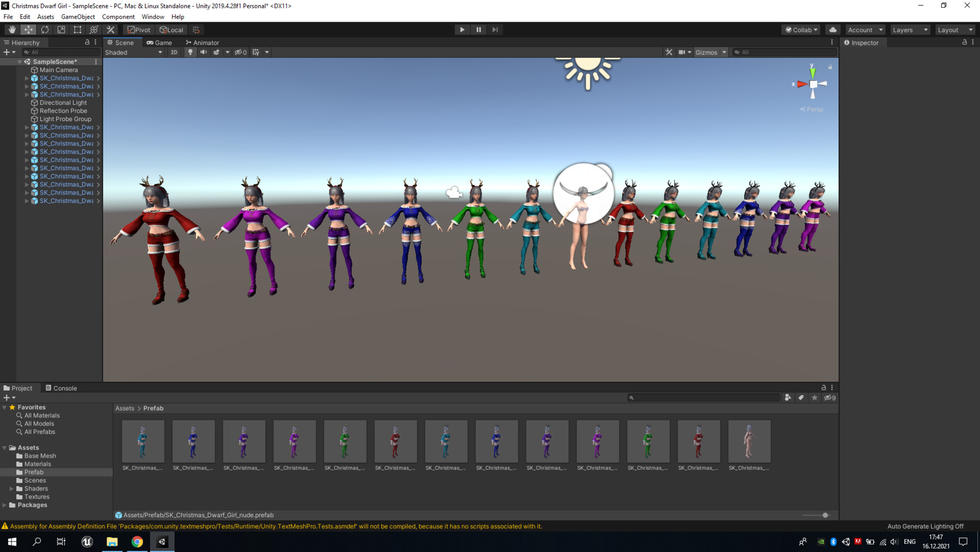Viewport: 980px width, 552px height.
Task: Click Auto Generate Lighting Off
Action: 924,526
